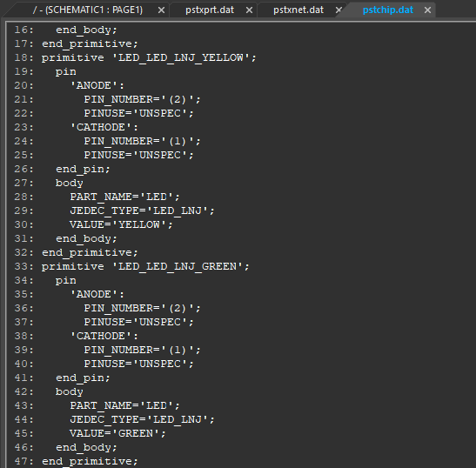Close the pstxprt.dat tab
This screenshot has width=476, height=468.
pyautogui.click(x=249, y=10)
